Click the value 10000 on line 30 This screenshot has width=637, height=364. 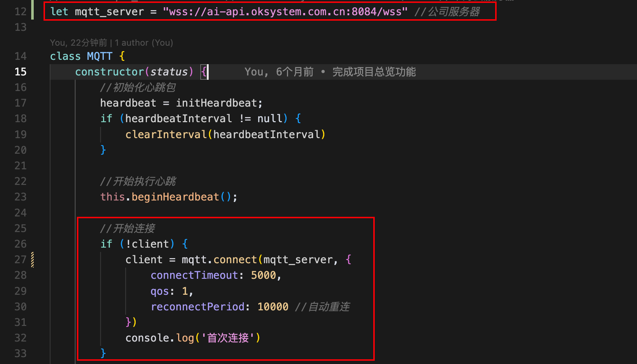[x=273, y=307]
